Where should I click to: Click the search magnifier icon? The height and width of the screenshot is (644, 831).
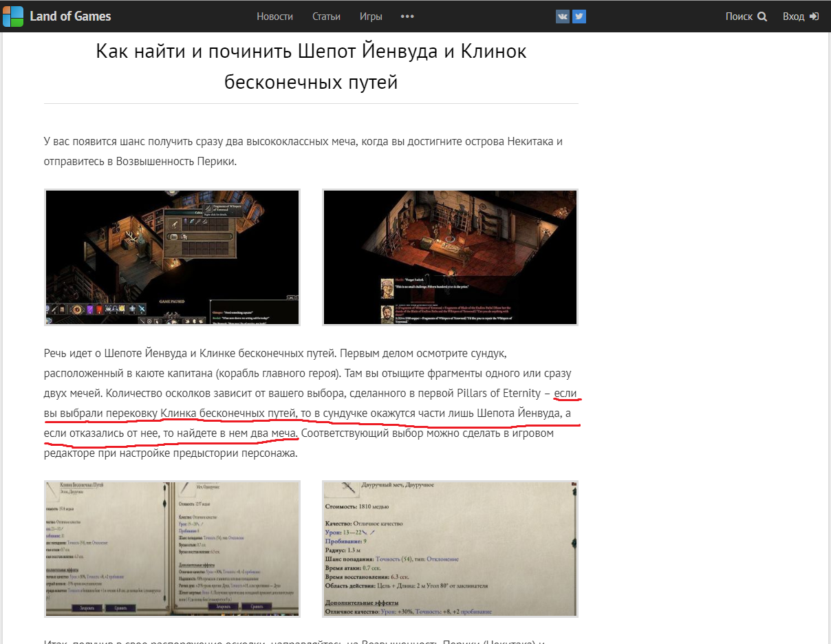click(762, 17)
